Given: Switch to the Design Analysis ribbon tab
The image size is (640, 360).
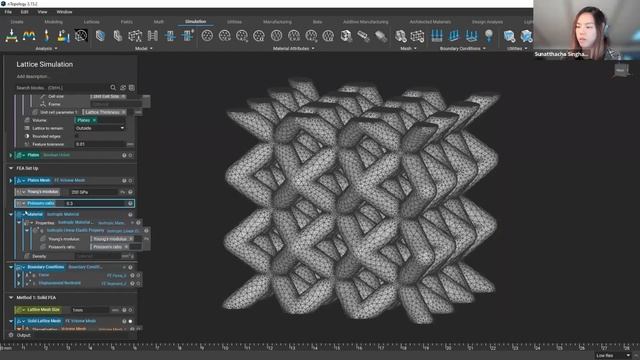Looking at the screenshot, I should [487, 22].
